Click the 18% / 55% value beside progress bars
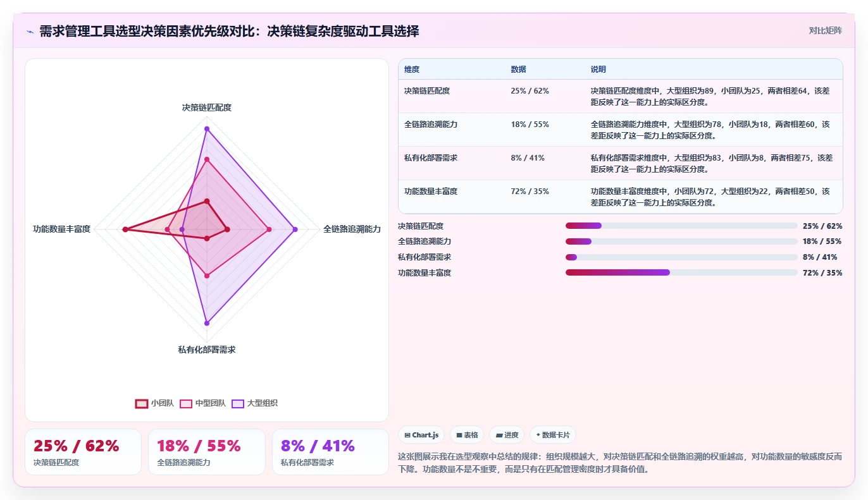 pyautogui.click(x=822, y=241)
